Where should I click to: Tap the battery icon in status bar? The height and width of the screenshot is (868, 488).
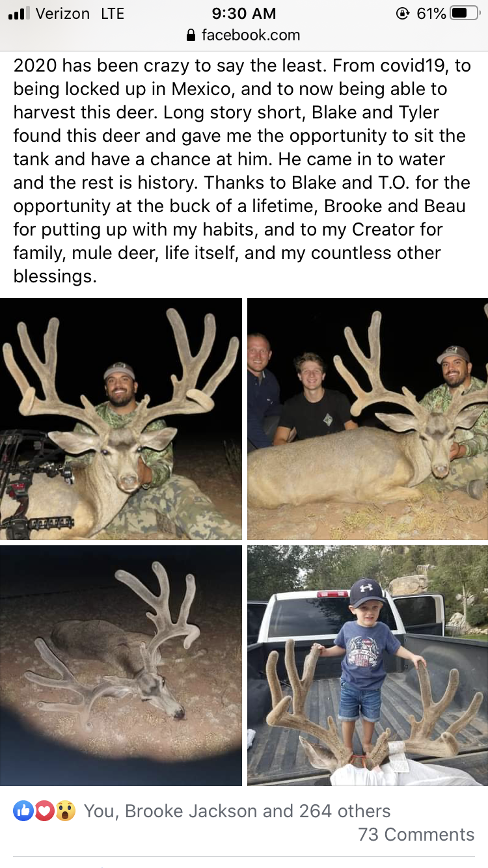click(x=465, y=13)
